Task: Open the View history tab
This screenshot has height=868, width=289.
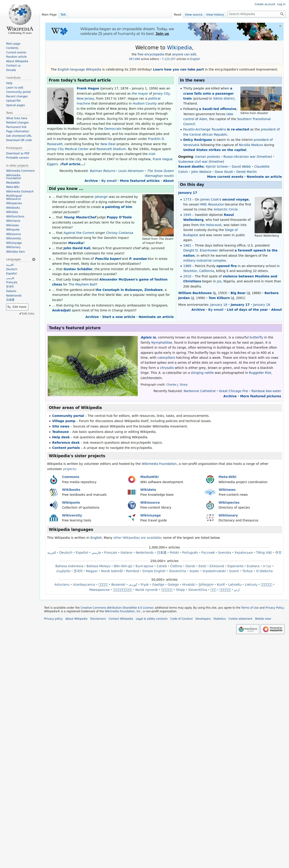Action: click(x=215, y=14)
